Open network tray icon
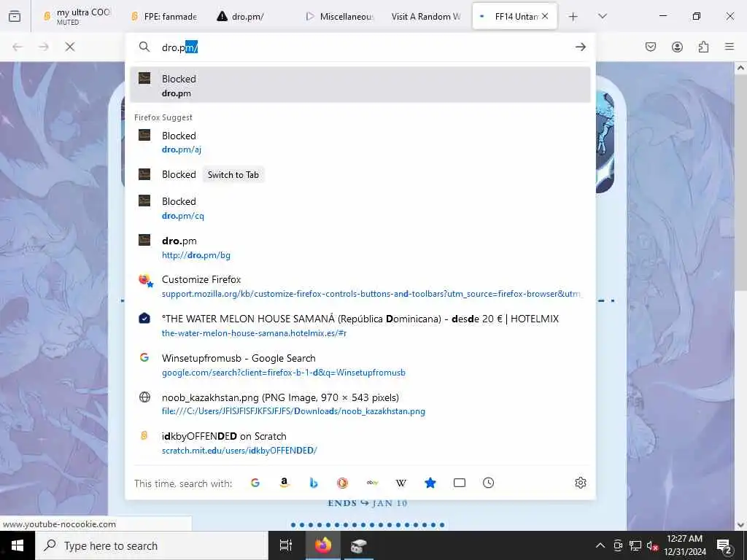Screen dimensions: 747x560 coord(635,545)
